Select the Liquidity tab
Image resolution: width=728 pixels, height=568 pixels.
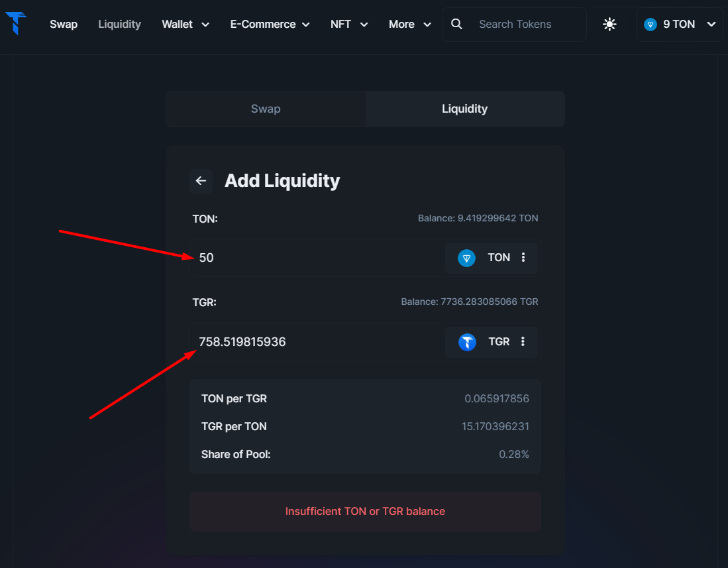464,109
